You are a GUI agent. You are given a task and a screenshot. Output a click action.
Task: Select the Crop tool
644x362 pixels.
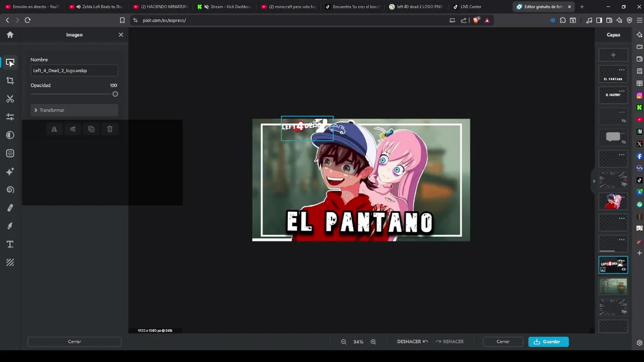point(10,80)
